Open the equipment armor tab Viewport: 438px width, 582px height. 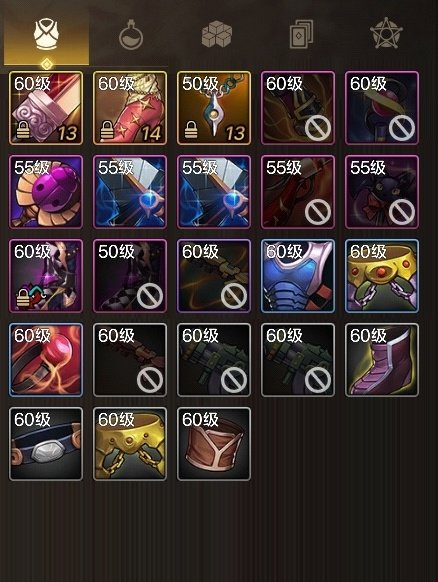point(46,35)
